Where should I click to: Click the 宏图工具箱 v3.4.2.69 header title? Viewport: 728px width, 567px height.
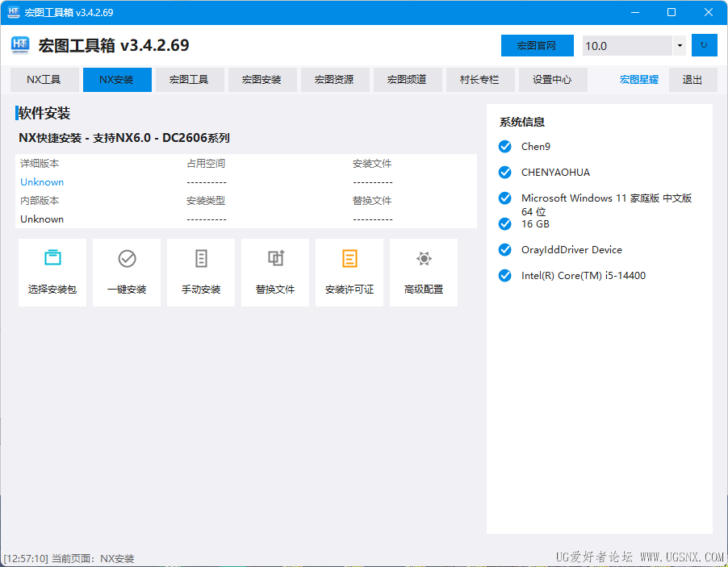coord(114,45)
